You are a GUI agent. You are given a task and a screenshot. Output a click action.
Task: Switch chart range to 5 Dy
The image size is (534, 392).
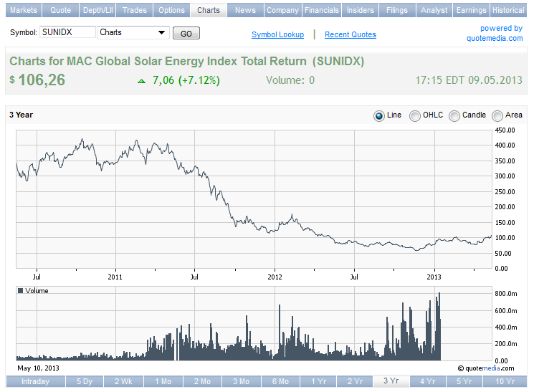[x=85, y=381]
